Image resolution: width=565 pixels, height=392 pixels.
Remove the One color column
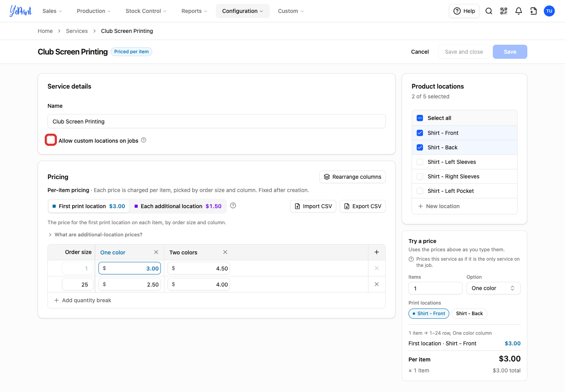[156, 252]
